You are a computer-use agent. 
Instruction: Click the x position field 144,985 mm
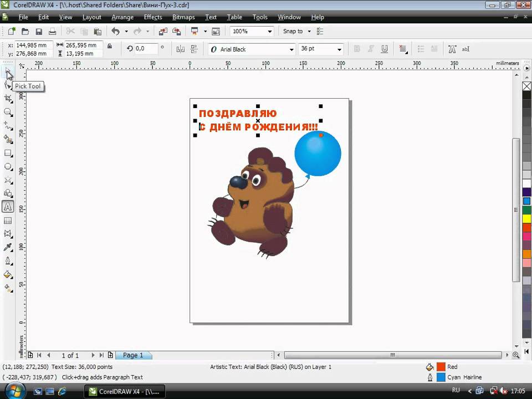[33, 45]
